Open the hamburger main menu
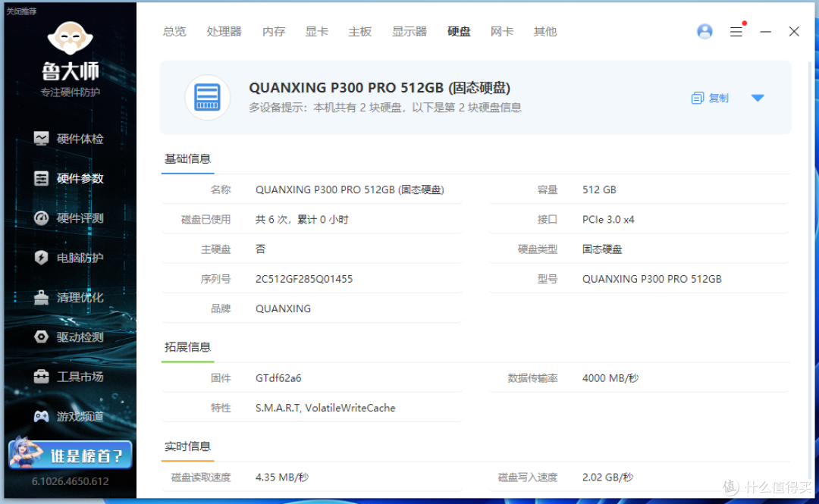Viewport: 819px width, 504px height. [736, 32]
